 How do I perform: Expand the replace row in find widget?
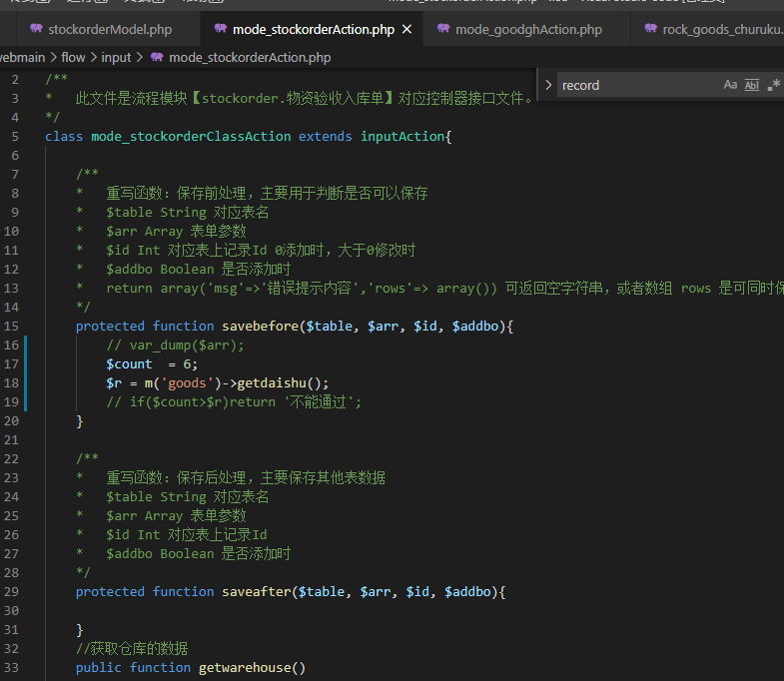pyautogui.click(x=548, y=85)
